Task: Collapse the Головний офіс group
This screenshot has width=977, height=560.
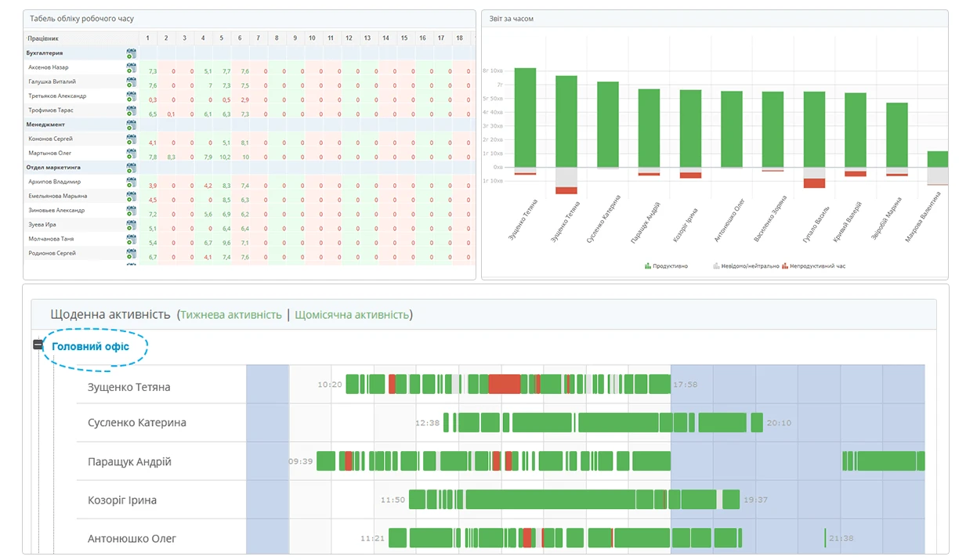Action: [x=38, y=345]
